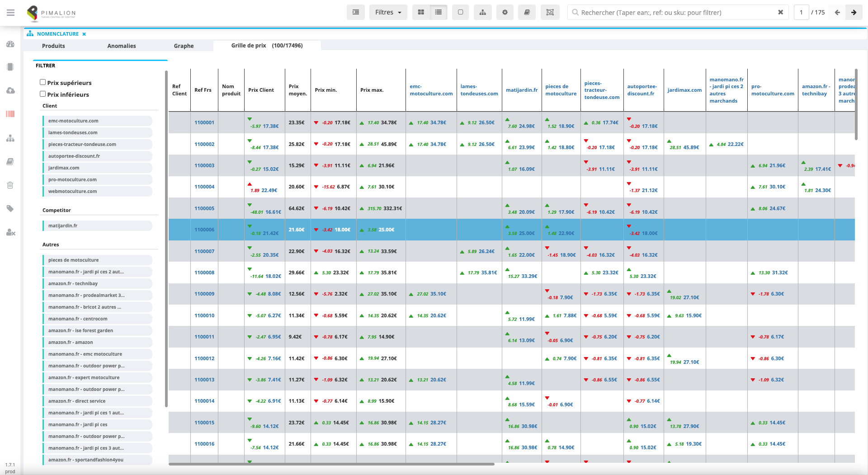Filter by webmotoculture.com client
The height and width of the screenshot is (475, 868).
[x=97, y=191]
